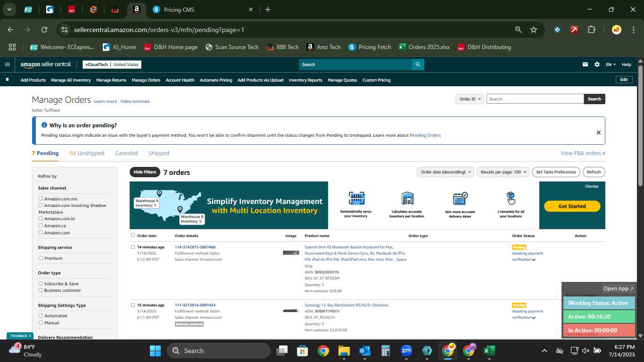Viewport: 644px width, 362px height.
Task: Check the Amazon.ca sales channel
Action: 41,225
